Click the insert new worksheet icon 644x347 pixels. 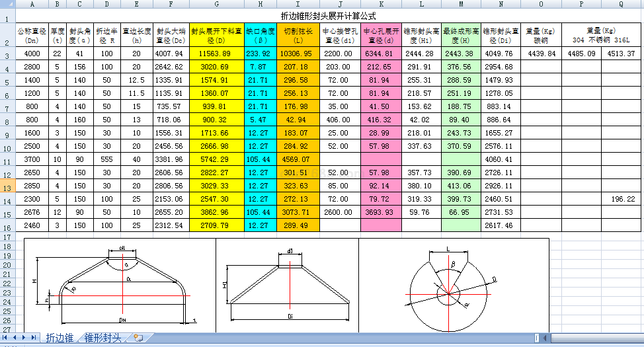pos(138,338)
